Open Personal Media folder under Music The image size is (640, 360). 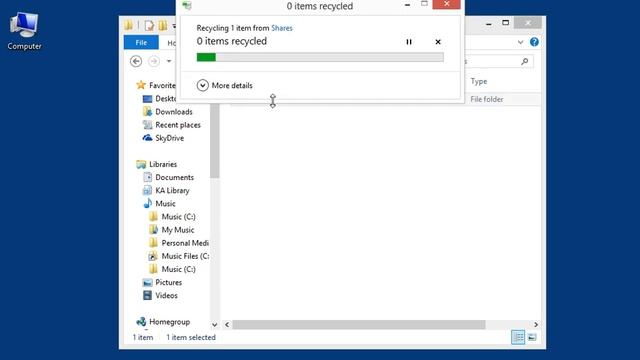179,243
